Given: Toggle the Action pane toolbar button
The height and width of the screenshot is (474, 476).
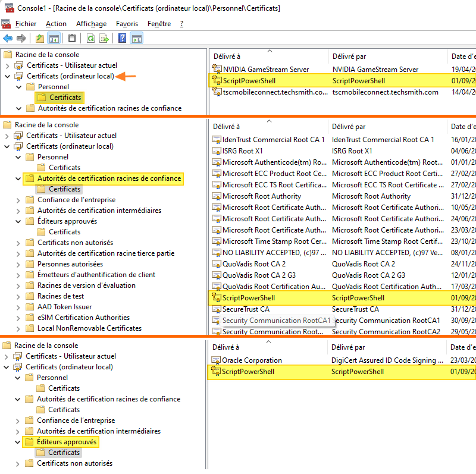Looking at the screenshot, I should [136, 39].
